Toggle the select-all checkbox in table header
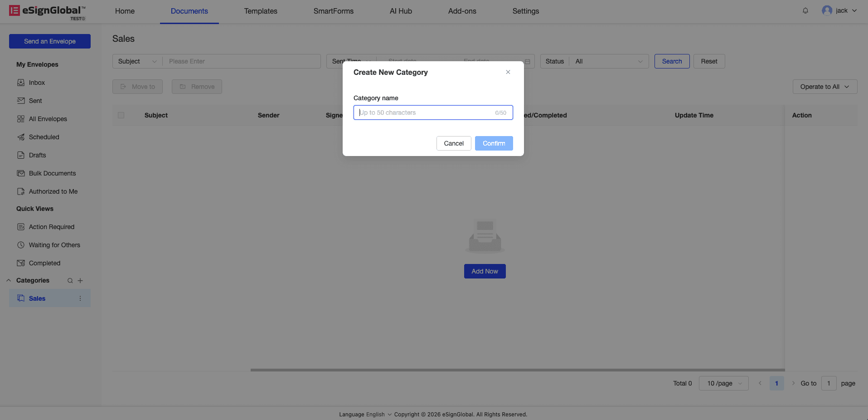The height and width of the screenshot is (420, 868). click(121, 115)
